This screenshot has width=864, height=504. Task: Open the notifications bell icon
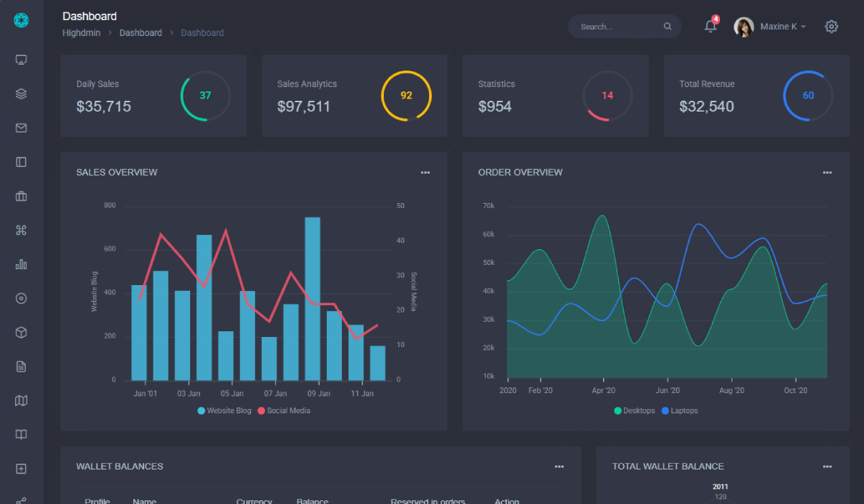tap(711, 27)
